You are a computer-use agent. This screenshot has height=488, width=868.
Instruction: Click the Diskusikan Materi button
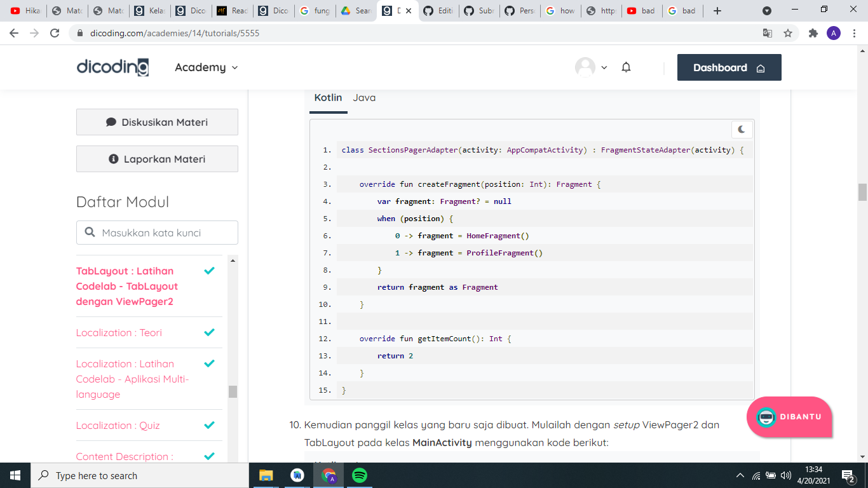[156, 121]
